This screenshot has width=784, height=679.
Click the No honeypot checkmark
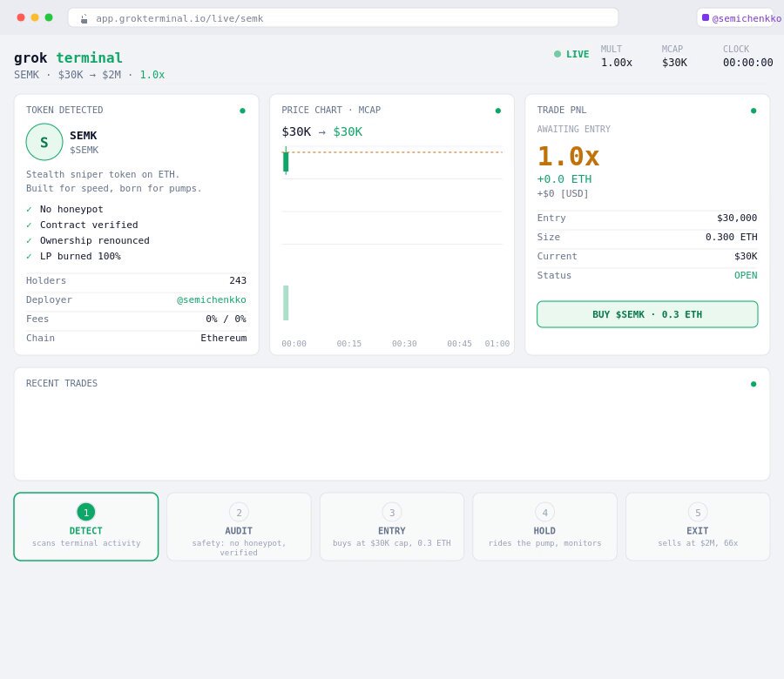point(29,209)
